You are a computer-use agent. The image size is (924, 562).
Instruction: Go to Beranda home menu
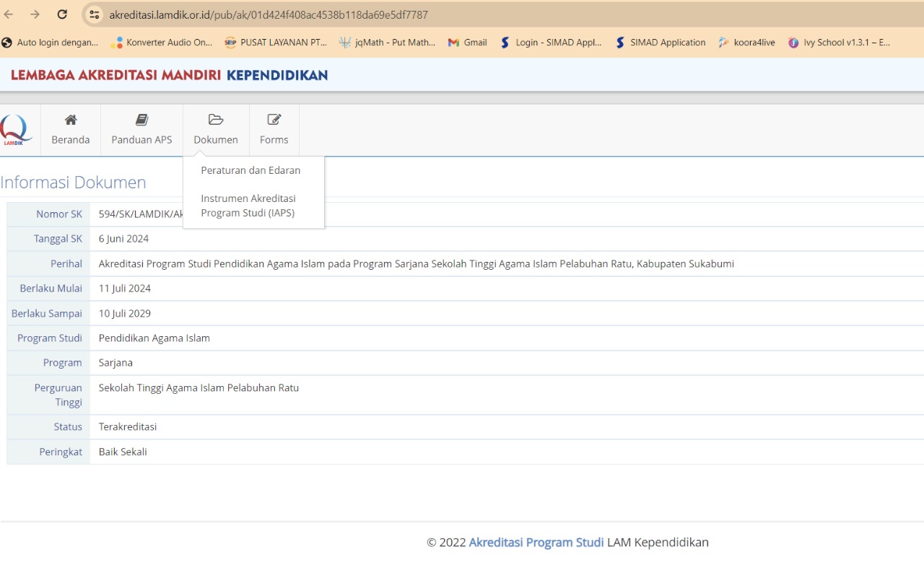(71, 130)
